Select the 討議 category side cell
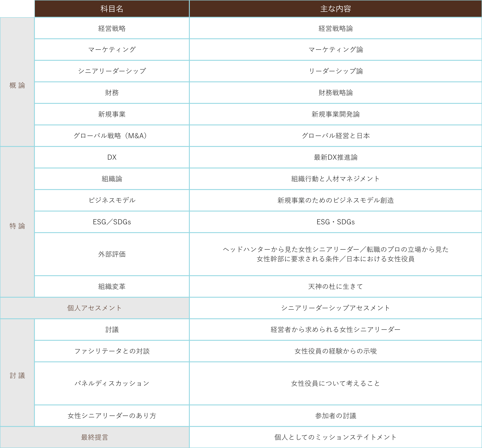 [x=17, y=375]
